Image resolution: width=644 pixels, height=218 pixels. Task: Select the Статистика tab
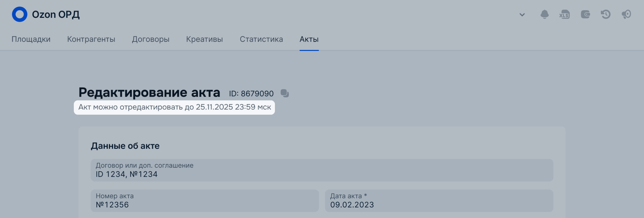pos(261,39)
